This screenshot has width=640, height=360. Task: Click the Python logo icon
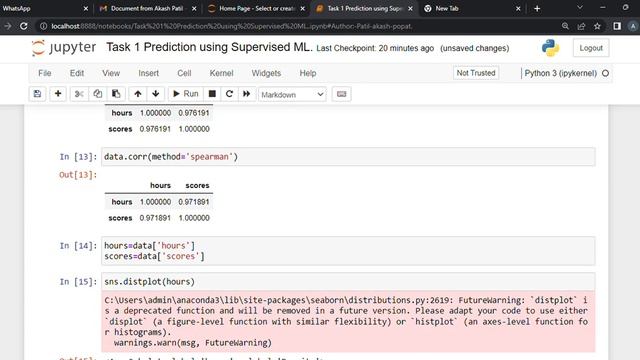[550, 48]
